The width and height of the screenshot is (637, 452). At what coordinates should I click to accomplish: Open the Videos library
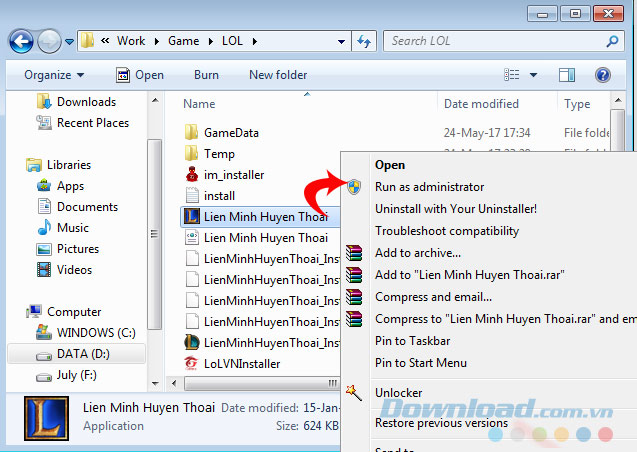[x=64, y=270]
